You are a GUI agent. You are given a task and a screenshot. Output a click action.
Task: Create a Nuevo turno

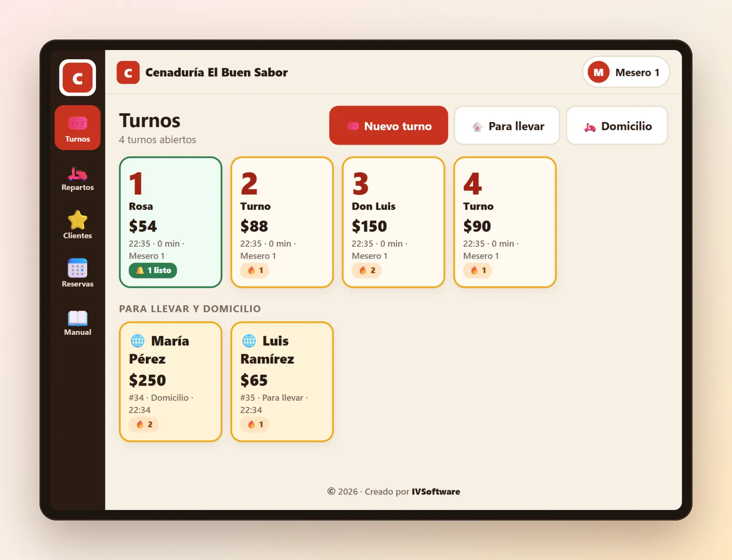click(x=388, y=126)
